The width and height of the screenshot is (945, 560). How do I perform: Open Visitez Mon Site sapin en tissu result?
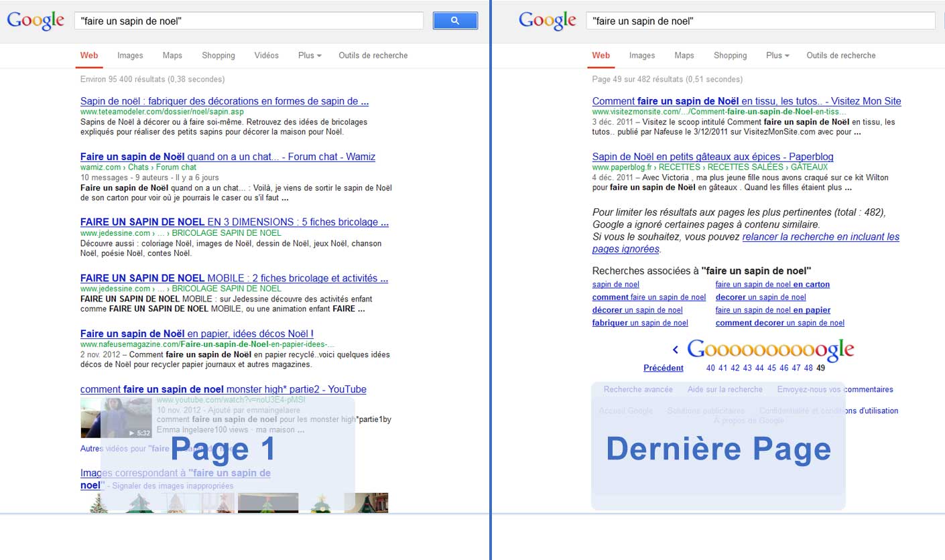click(747, 101)
